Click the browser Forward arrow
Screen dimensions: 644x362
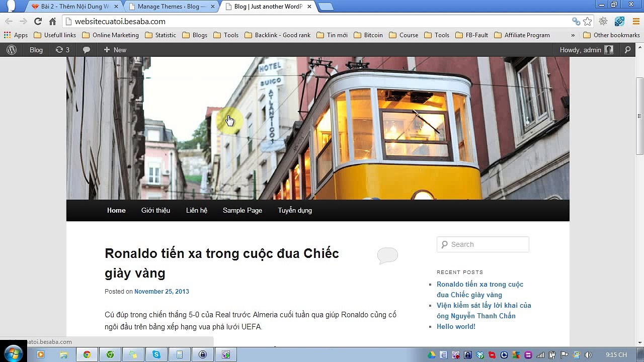click(23, 21)
